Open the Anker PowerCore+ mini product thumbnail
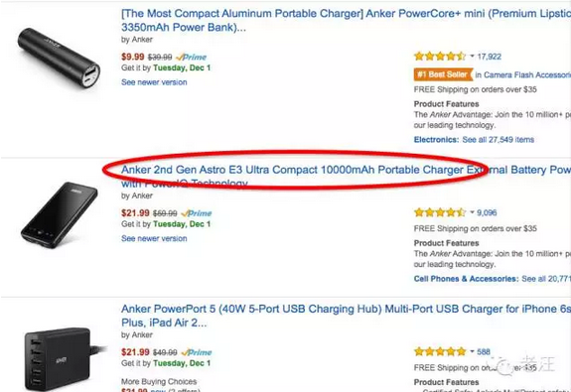571x392 pixels. pos(59,58)
